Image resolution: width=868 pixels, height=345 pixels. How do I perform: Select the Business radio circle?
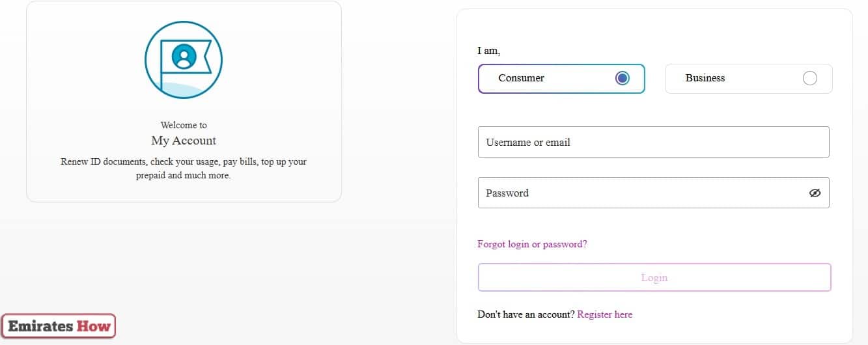pyautogui.click(x=810, y=78)
